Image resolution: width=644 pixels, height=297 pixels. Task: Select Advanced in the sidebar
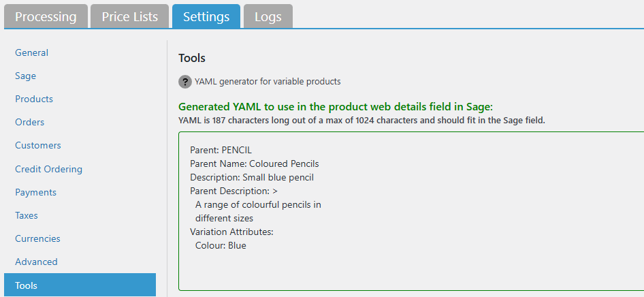click(37, 262)
